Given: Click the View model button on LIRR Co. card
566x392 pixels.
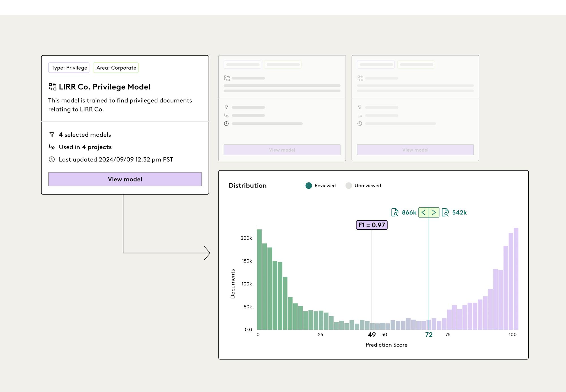Looking at the screenshot, I should coord(125,179).
